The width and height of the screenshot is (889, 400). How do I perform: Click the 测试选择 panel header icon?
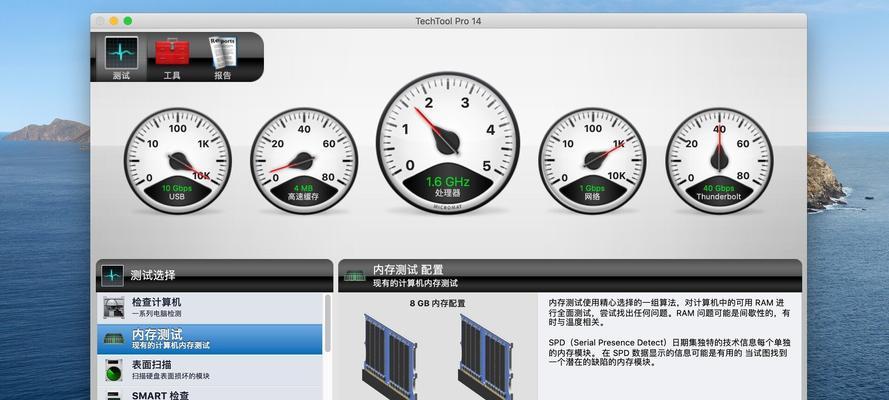[x=112, y=275]
